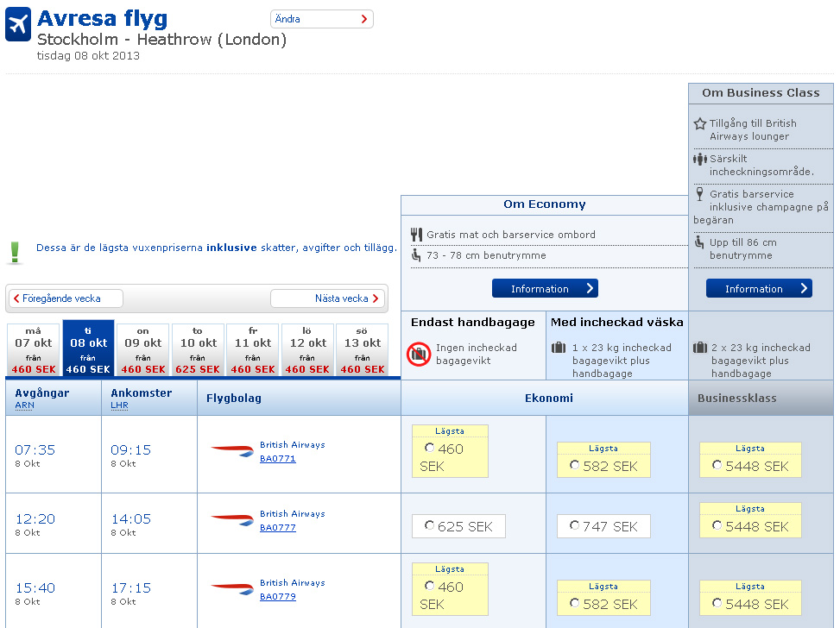Click the green exclamation mark icon
Image resolution: width=840 pixels, height=628 pixels.
point(15,251)
